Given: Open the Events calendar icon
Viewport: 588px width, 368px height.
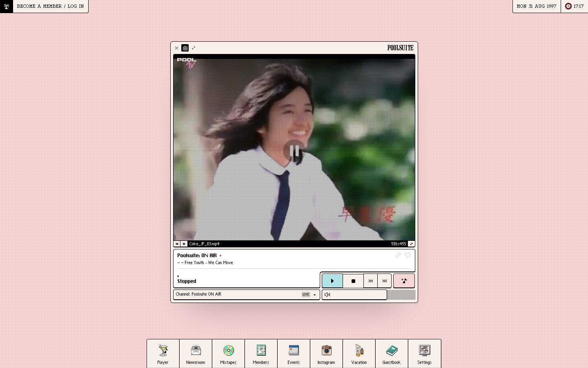Looking at the screenshot, I should pyautogui.click(x=294, y=354).
